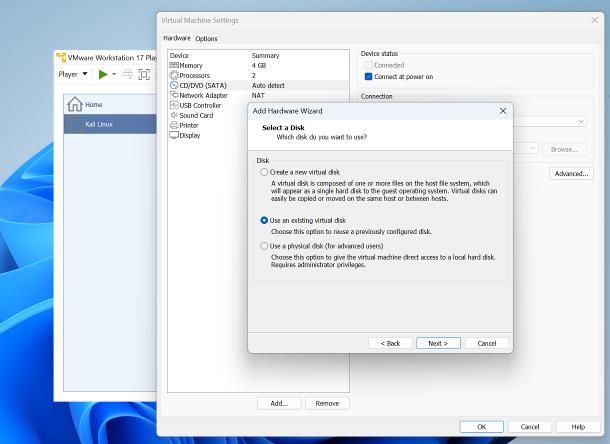Select the Processors row text
The height and width of the screenshot is (444, 610).
195,75
